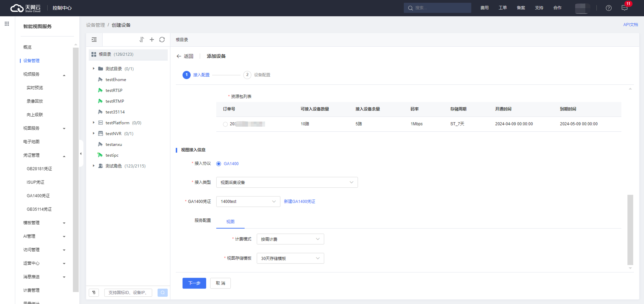Click the 设备管理 breadcrumb link

click(96, 25)
